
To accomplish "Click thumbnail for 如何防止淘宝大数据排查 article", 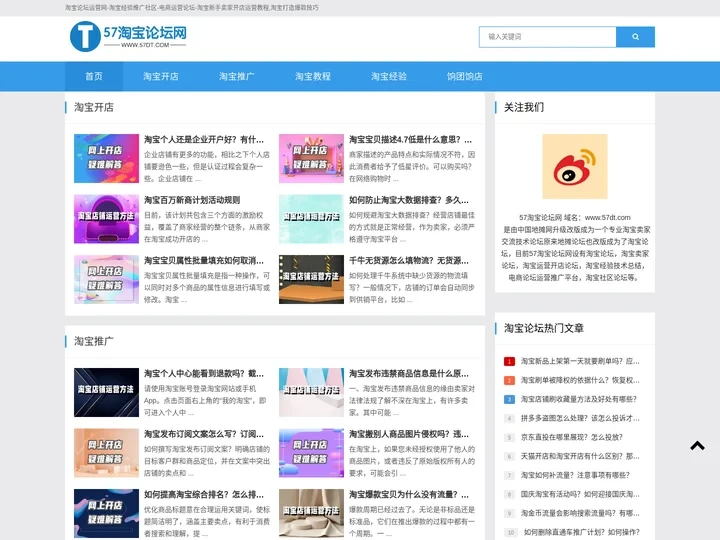I will pos(311,219).
